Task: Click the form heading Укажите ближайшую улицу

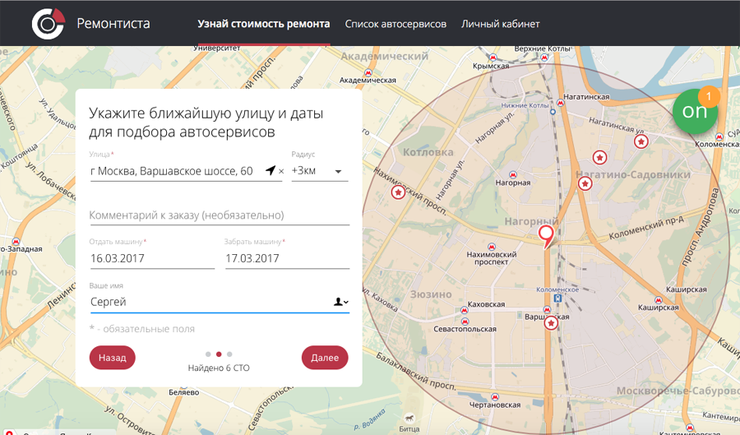Action: tap(206, 122)
